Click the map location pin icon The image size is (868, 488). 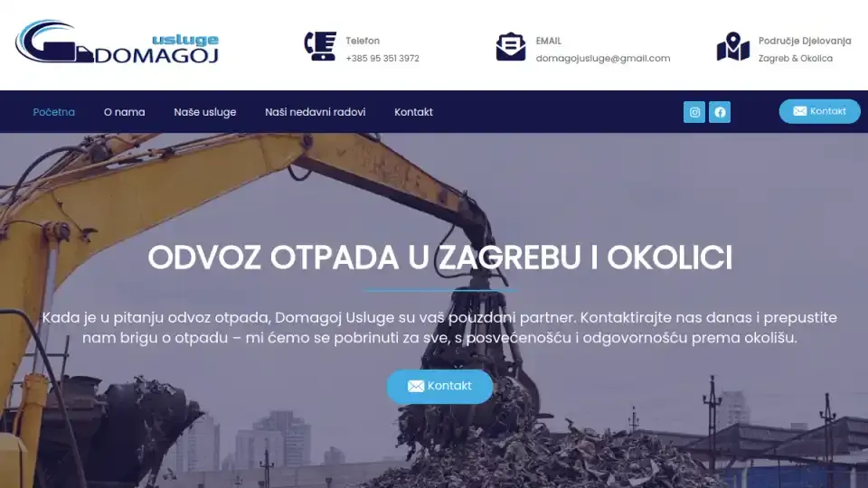point(733,46)
